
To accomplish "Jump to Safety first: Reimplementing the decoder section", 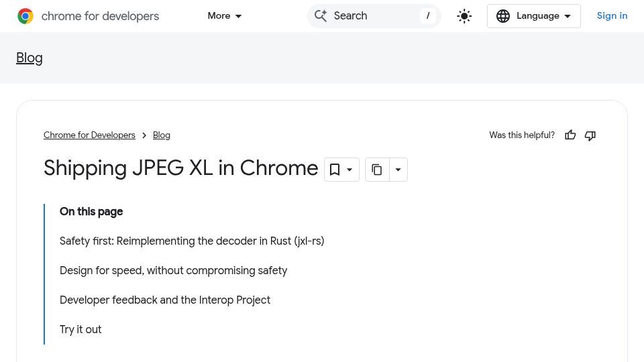I will [192, 241].
